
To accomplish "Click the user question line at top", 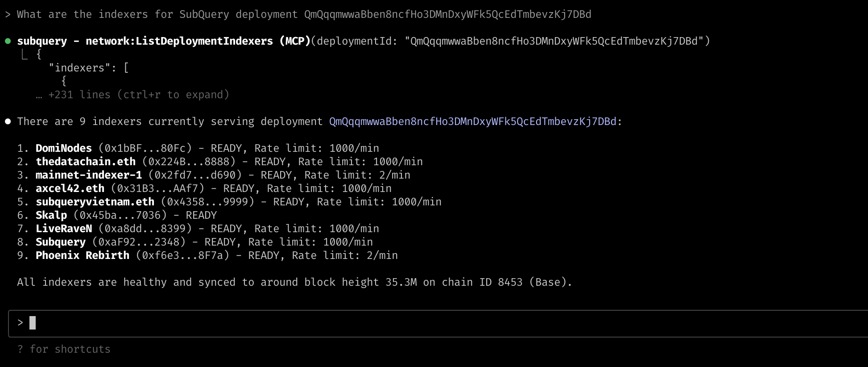I will 298,14.
